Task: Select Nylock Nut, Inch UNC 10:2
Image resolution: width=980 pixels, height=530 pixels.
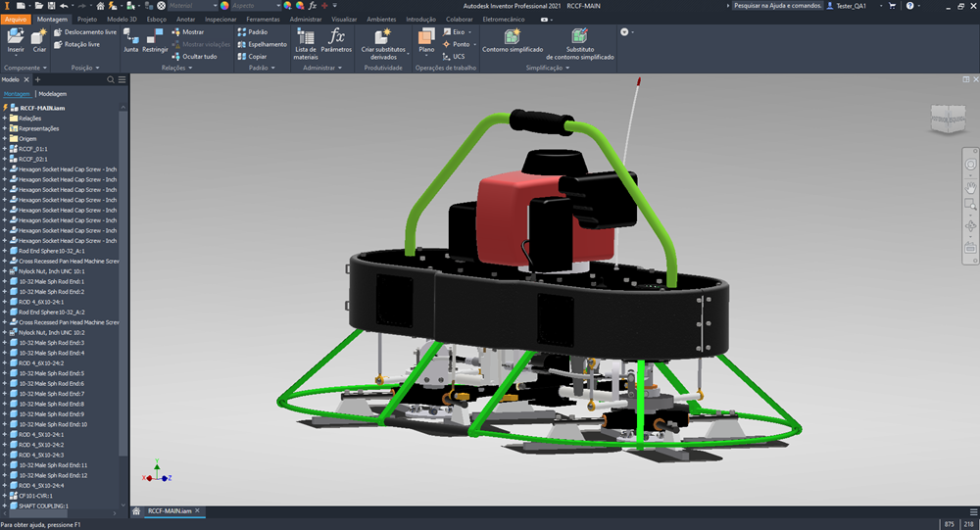Action: (x=47, y=332)
